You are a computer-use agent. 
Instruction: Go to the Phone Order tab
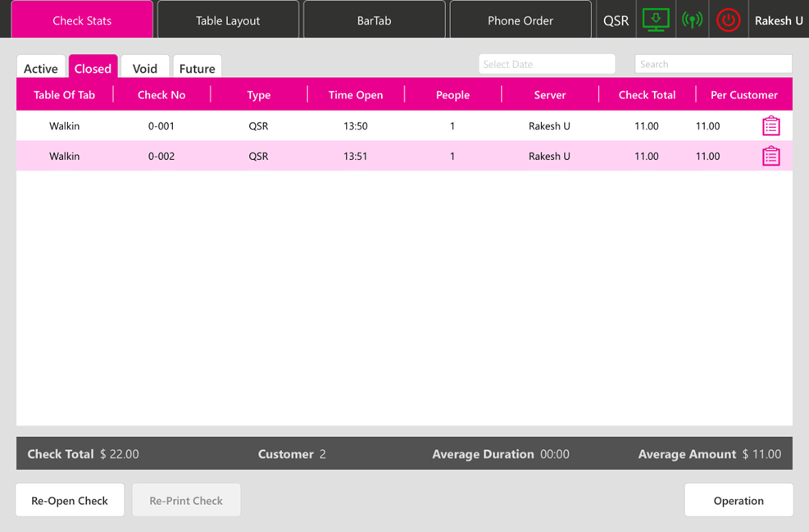pos(520,20)
